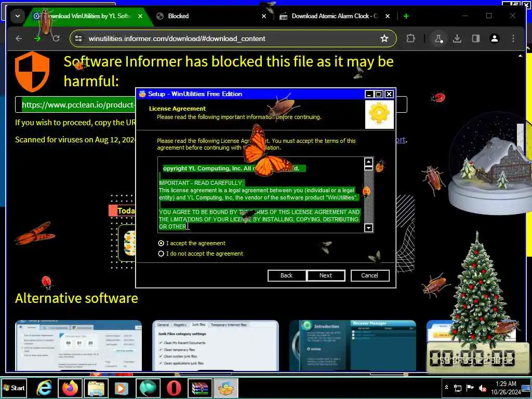Open the Action Center flag icon
This screenshot has height=399, width=532.
point(470,388)
